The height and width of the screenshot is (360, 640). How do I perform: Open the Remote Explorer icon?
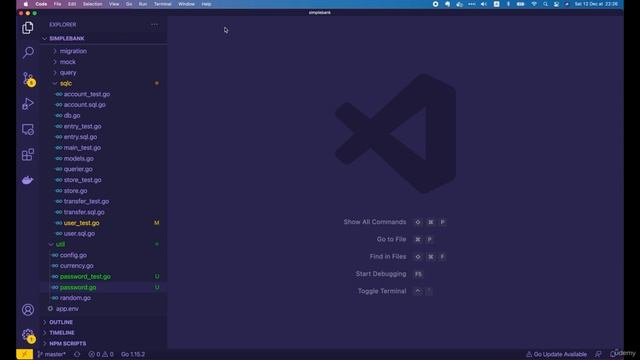click(x=28, y=129)
